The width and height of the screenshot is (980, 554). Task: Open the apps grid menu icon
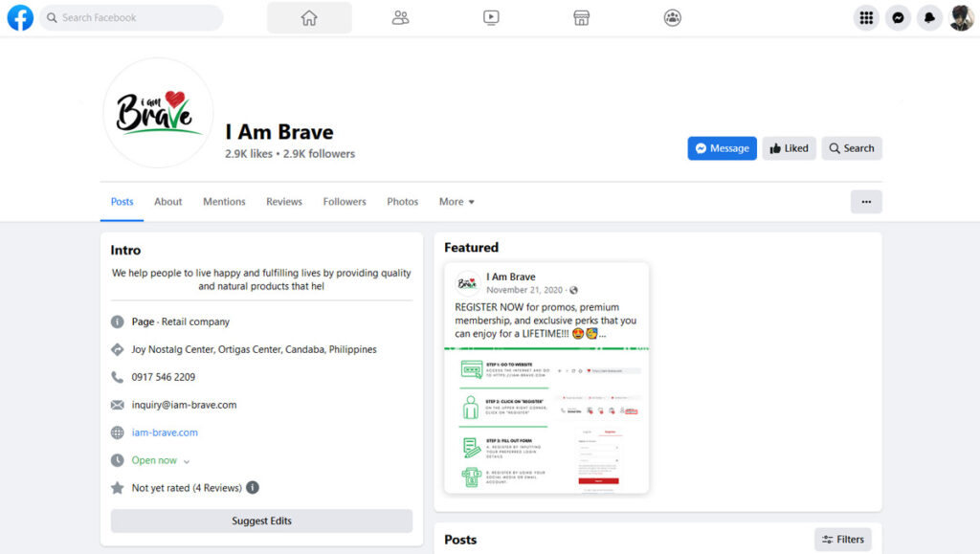pos(866,17)
